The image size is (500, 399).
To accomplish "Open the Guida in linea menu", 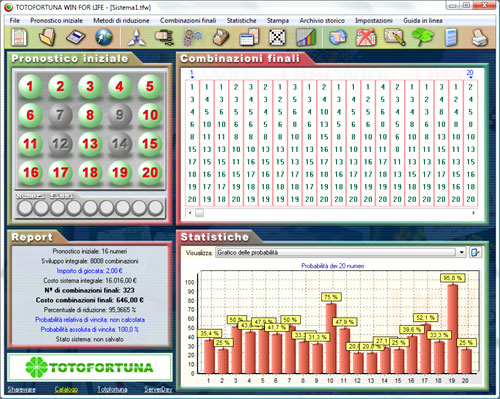I will (x=423, y=21).
